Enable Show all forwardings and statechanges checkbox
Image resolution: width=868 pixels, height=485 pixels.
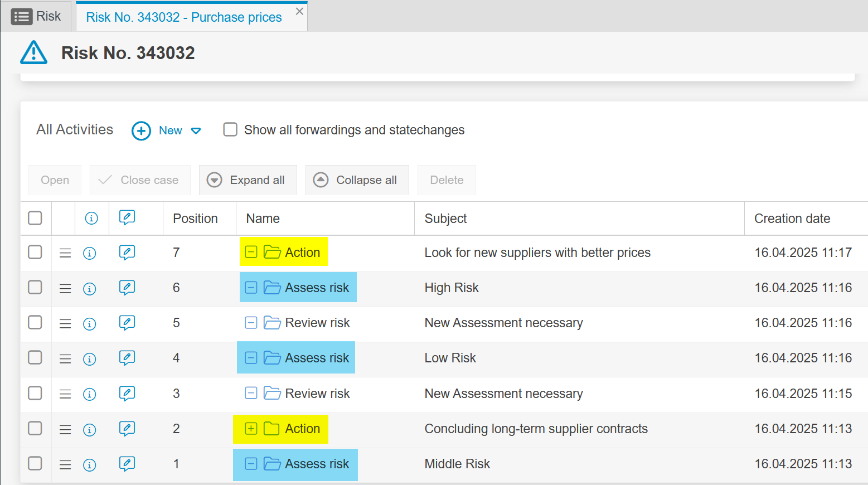[230, 130]
